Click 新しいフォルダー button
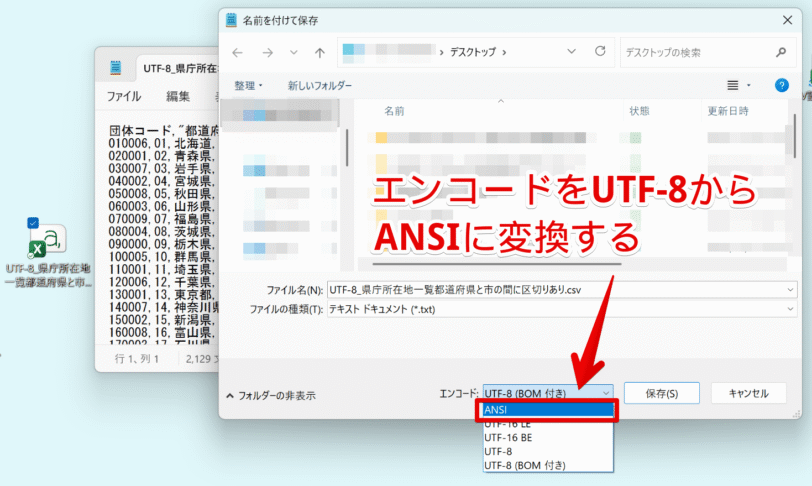The width and height of the screenshot is (812, 486). point(320,85)
